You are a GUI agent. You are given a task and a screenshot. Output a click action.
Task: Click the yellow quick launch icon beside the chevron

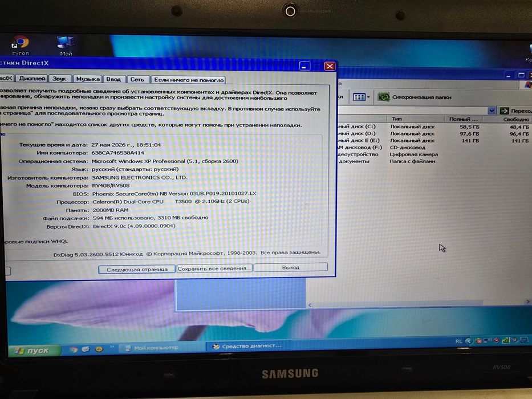point(99,348)
